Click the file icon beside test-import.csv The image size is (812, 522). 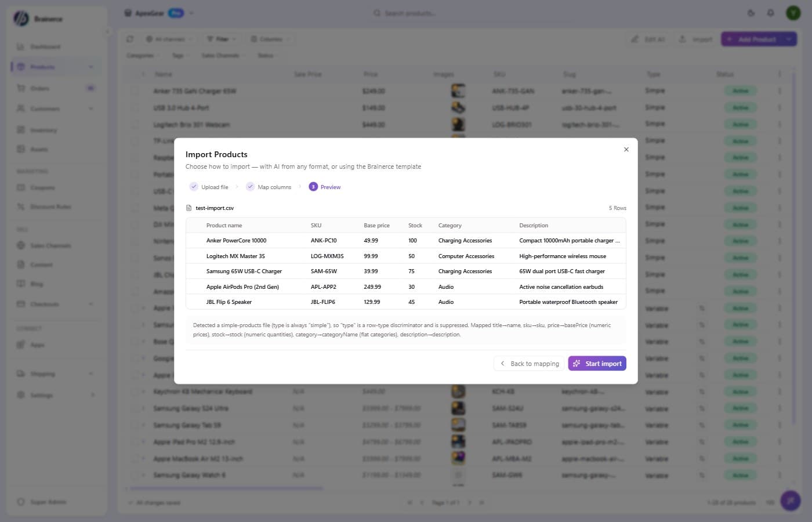(188, 208)
